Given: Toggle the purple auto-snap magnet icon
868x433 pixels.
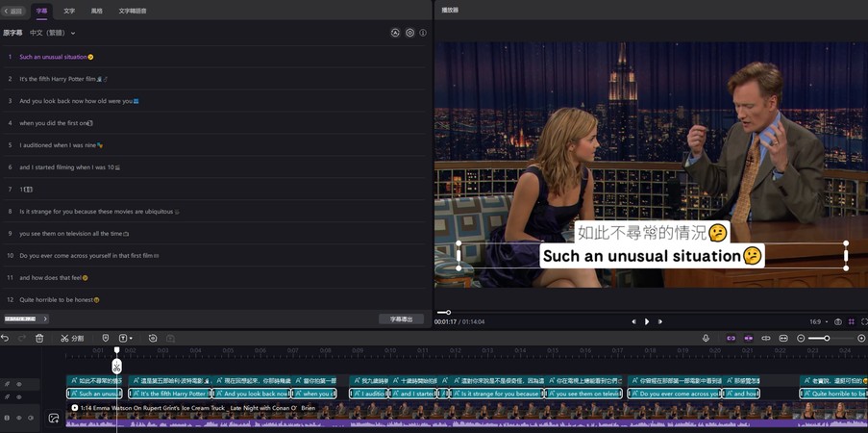Looking at the screenshot, I should pos(749,338).
